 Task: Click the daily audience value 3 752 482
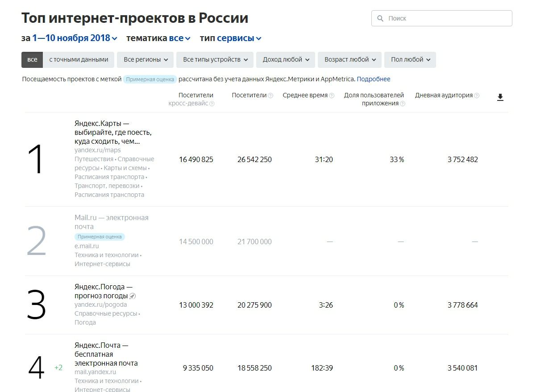(463, 159)
